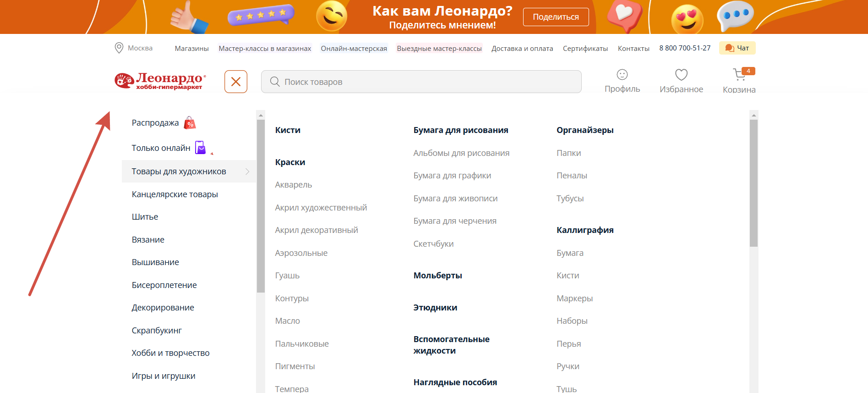Open Бумага для графики link

[452, 176]
